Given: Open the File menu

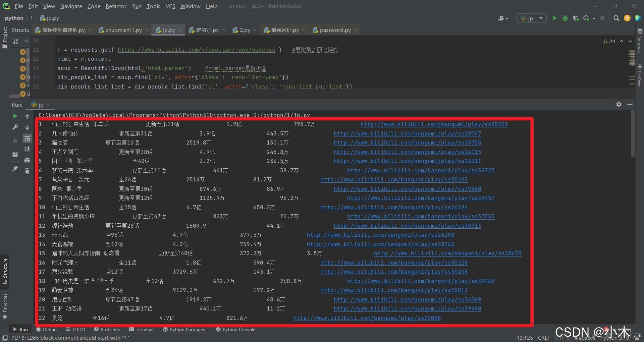Looking at the screenshot, I should pyautogui.click(x=19, y=6).
